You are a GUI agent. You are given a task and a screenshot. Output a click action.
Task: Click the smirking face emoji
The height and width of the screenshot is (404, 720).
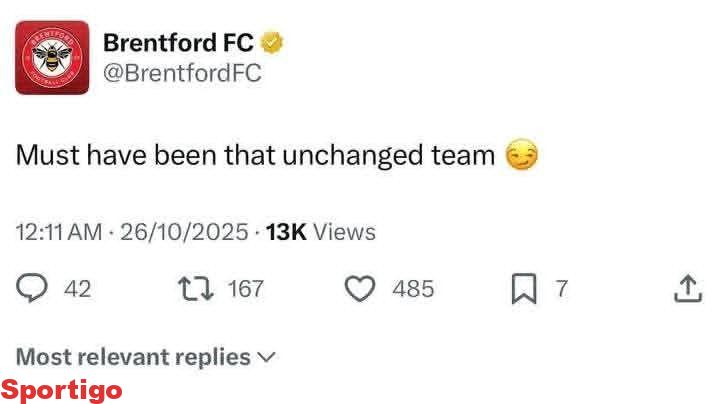point(522,156)
